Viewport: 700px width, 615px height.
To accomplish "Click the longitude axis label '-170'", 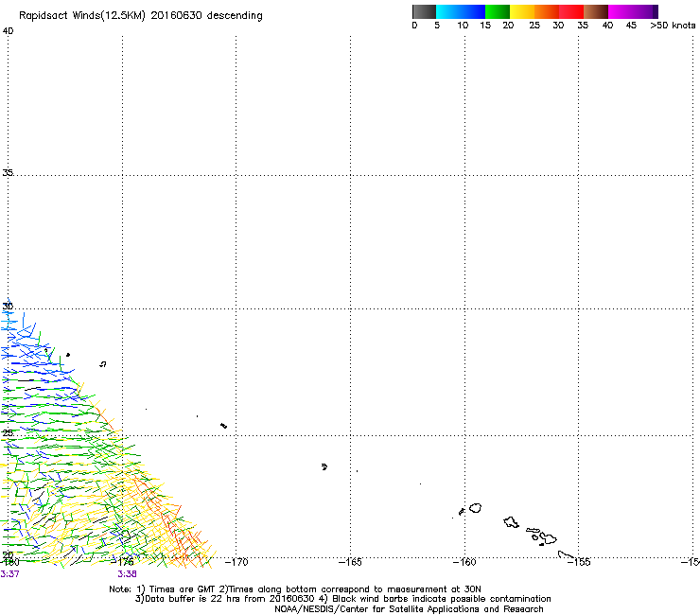I will pos(236,562).
